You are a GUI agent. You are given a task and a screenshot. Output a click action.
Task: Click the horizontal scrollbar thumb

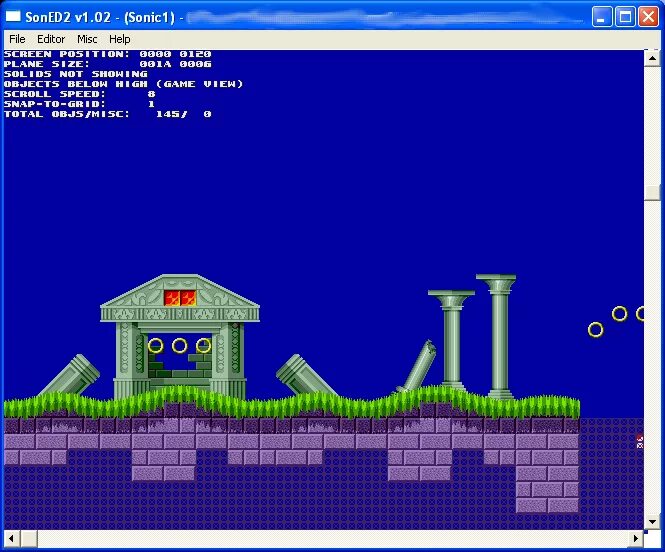pos(29,538)
